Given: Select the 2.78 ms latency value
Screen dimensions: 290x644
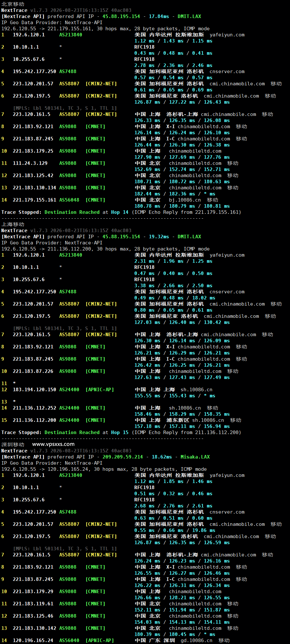Looking at the screenshot, I should coord(144,65).
